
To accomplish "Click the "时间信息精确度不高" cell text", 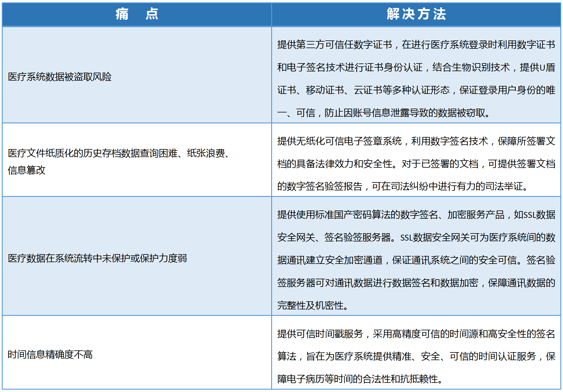I will (x=50, y=355).
